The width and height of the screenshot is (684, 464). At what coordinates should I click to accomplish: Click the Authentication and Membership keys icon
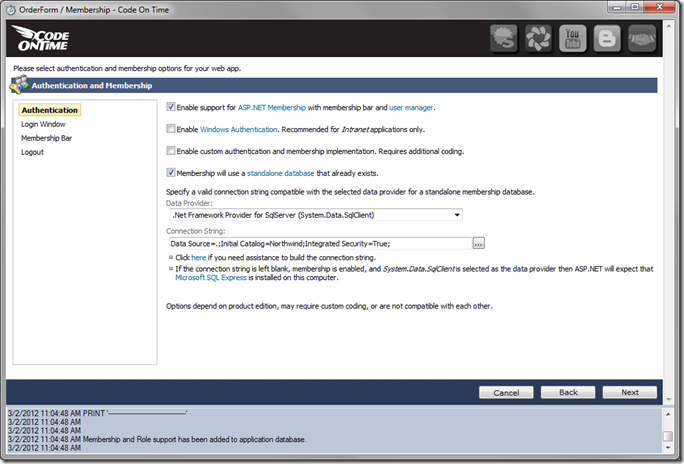point(19,85)
